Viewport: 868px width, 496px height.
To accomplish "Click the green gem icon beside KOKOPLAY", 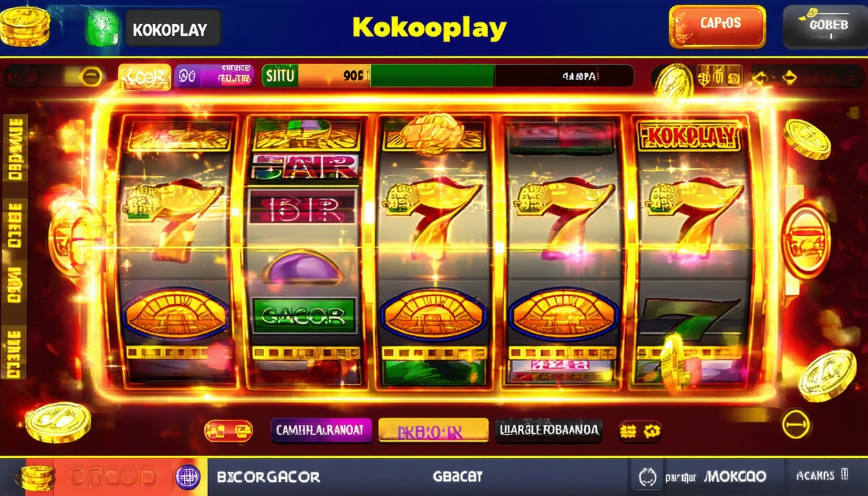I will coord(102,27).
